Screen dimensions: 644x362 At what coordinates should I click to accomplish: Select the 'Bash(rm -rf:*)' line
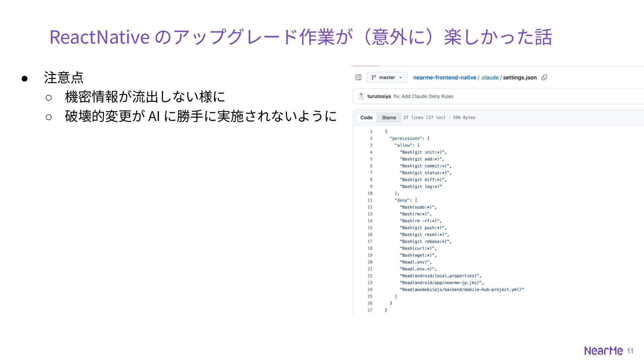point(421,221)
